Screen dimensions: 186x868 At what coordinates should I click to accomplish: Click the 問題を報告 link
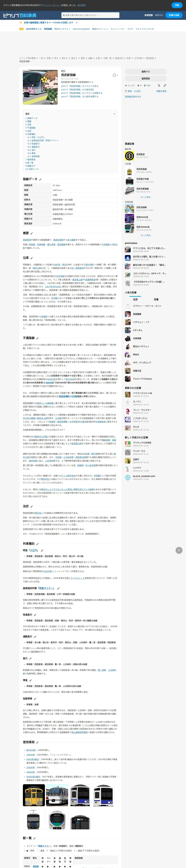pyautogui.click(x=161, y=91)
